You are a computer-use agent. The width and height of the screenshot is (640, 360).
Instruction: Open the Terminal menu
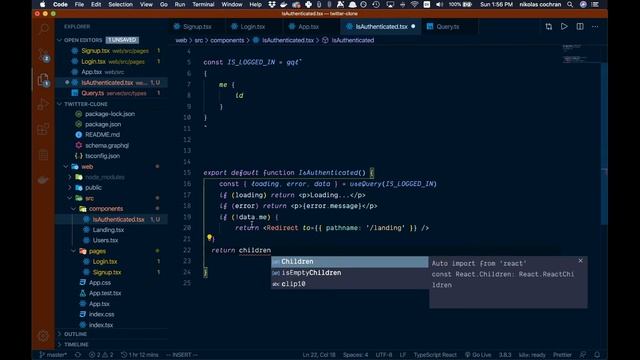tap(203, 4)
